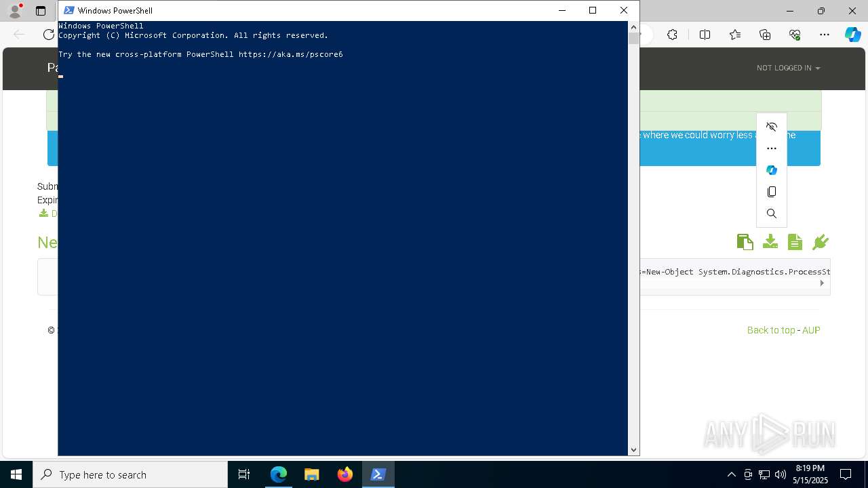Go back in Edge browser
The image size is (868, 488).
(19, 35)
